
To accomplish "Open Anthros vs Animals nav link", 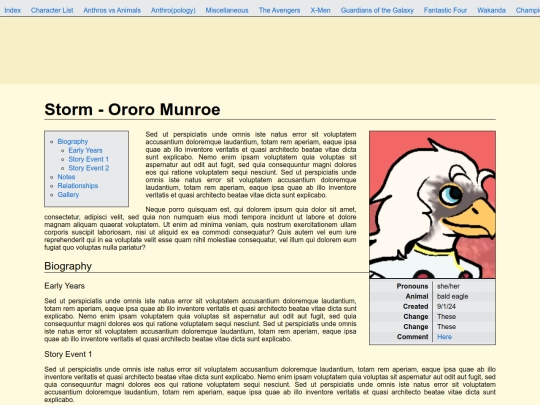I will tap(112, 10).
